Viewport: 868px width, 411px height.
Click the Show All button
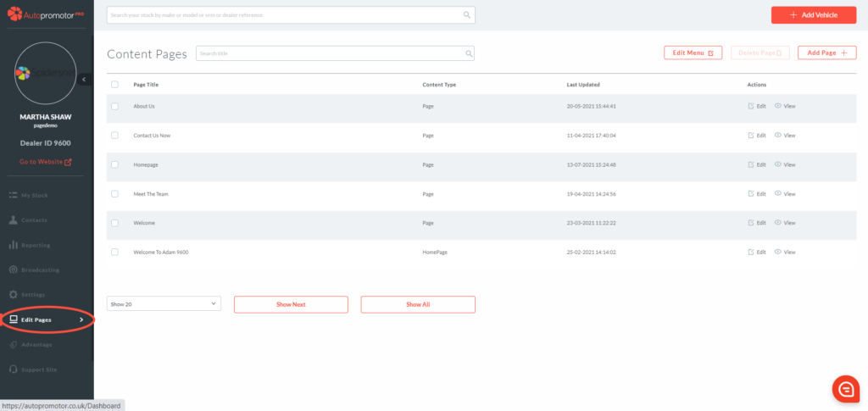(x=418, y=303)
